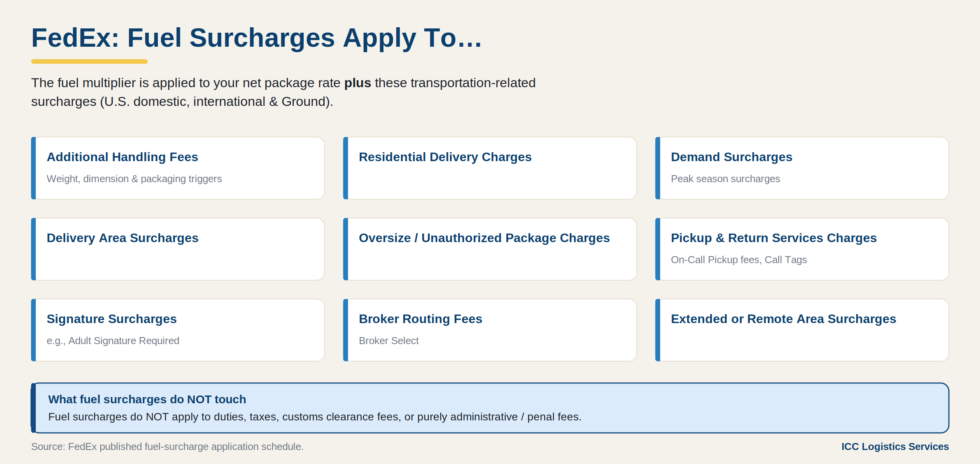The height and width of the screenshot is (464, 980).
Task: Click the source note about FedEx schedule
Action: [167, 446]
